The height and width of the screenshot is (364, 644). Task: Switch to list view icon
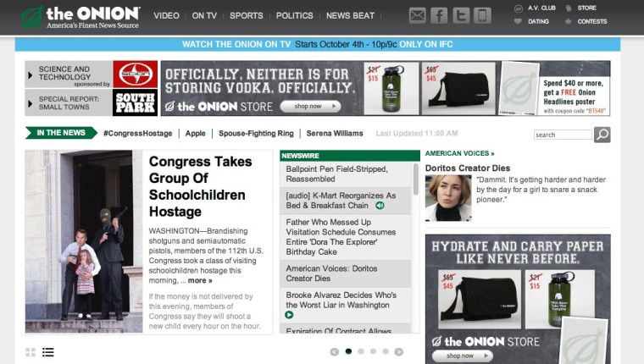tap(48, 352)
